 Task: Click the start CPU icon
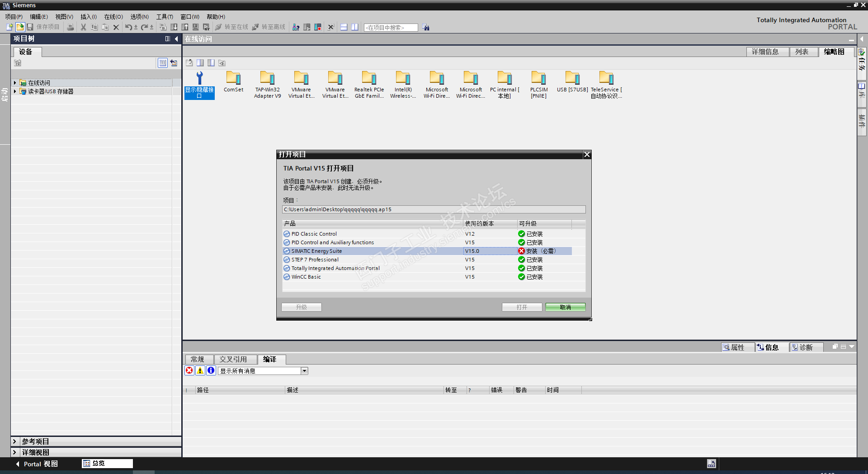[x=307, y=27]
